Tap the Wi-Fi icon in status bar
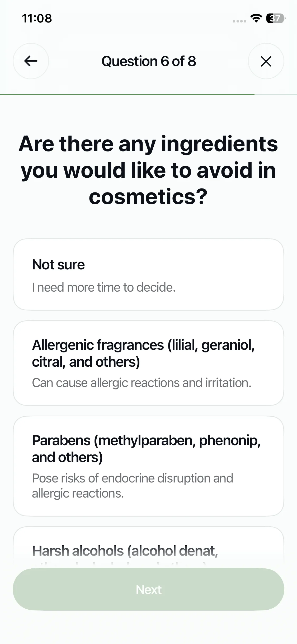This screenshot has width=297, height=644. 256,18
